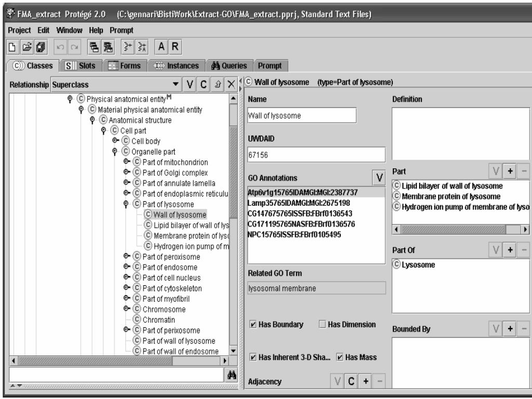Expand the Part of Golgi complex node
Image resolution: width=532 pixels, height=399 pixels.
click(x=127, y=172)
